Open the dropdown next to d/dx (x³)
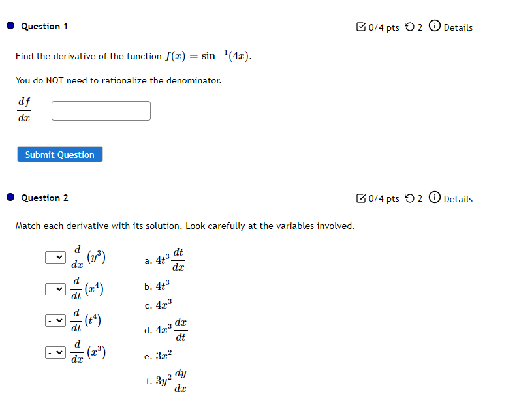532x409 pixels. (55, 352)
